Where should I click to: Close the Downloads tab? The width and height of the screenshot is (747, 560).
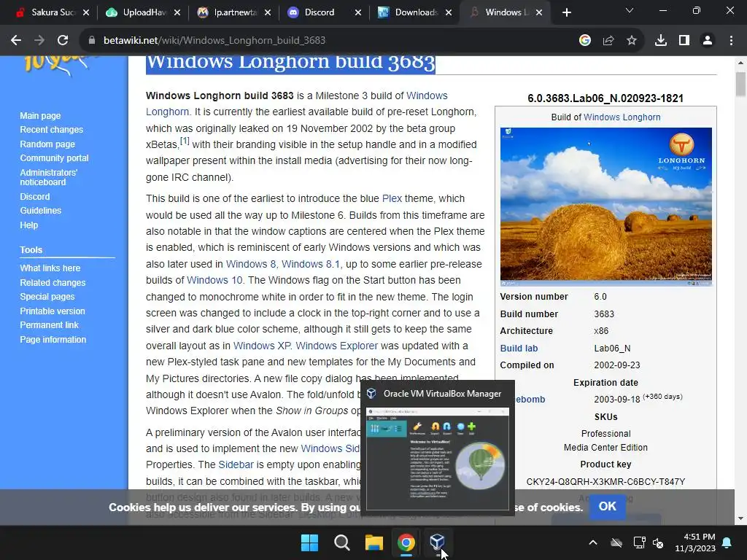[x=449, y=12]
